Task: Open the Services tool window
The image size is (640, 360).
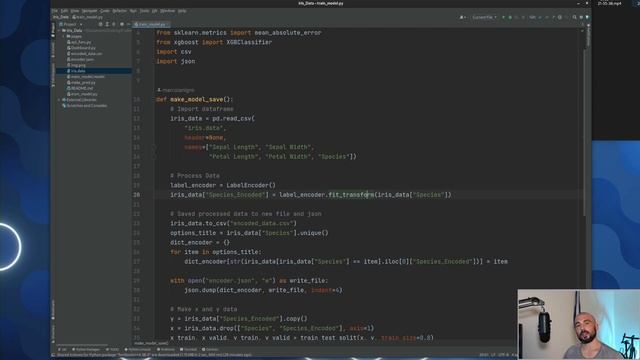Action: pos(210,349)
